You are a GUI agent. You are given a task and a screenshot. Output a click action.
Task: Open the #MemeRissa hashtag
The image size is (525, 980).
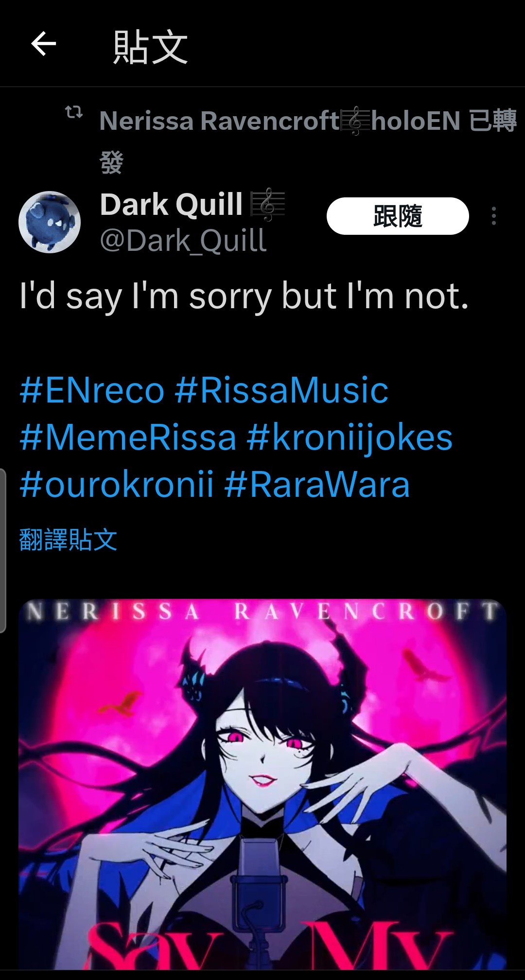128,437
